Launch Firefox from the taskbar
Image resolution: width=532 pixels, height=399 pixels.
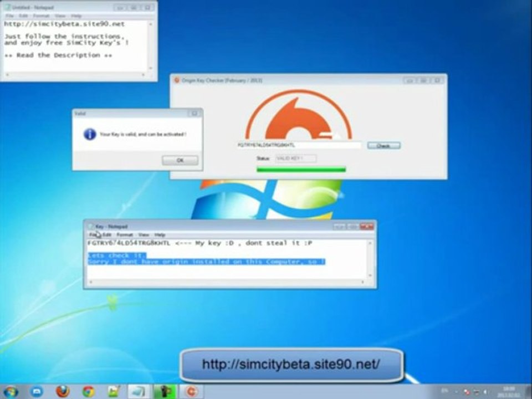(63, 392)
